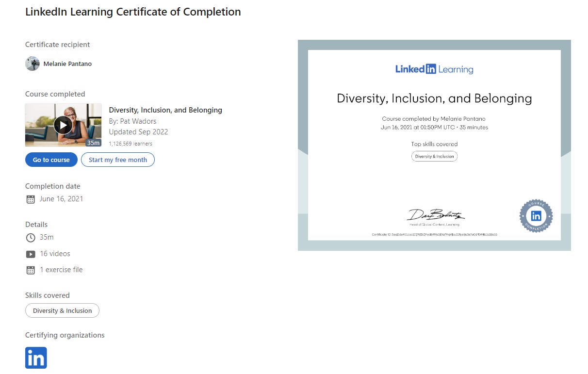Click the Updated Sep 2022 text

[x=138, y=132]
